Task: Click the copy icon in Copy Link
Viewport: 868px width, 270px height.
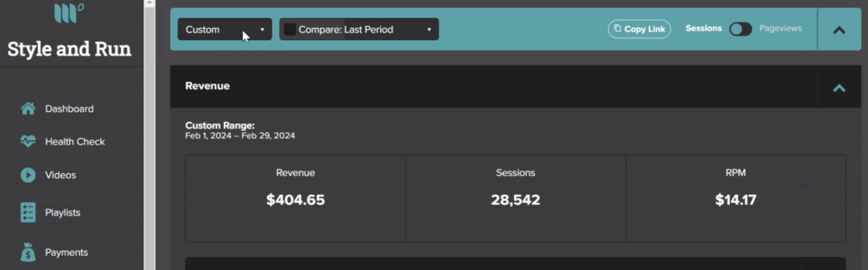Action: 618,29
